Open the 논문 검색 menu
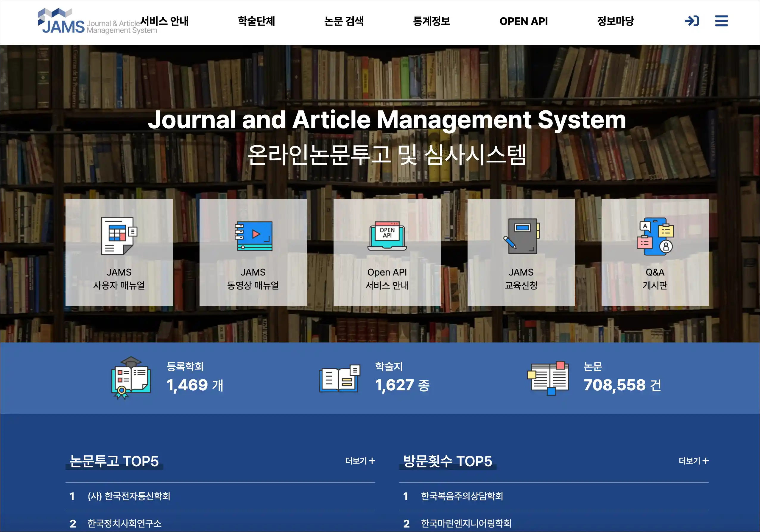760x532 pixels. coord(344,21)
